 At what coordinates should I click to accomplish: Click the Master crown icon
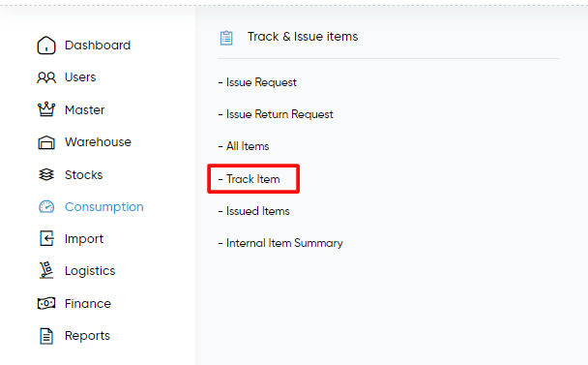46,109
